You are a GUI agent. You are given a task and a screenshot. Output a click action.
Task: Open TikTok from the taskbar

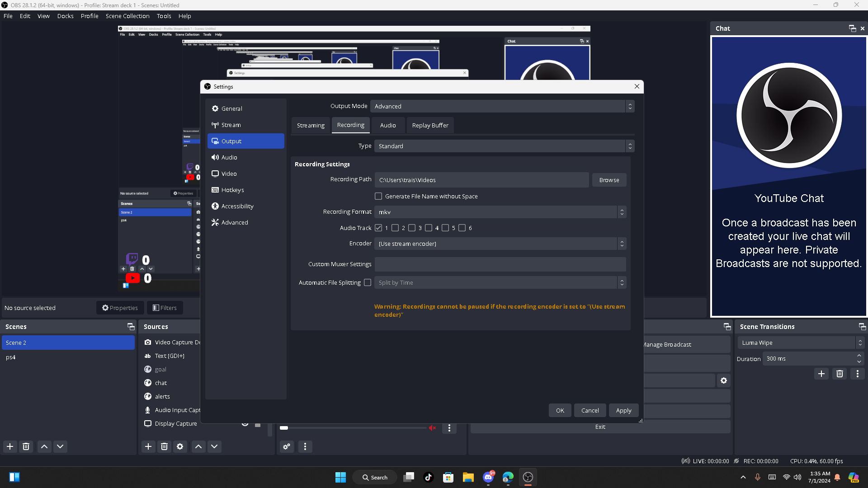pyautogui.click(x=428, y=477)
